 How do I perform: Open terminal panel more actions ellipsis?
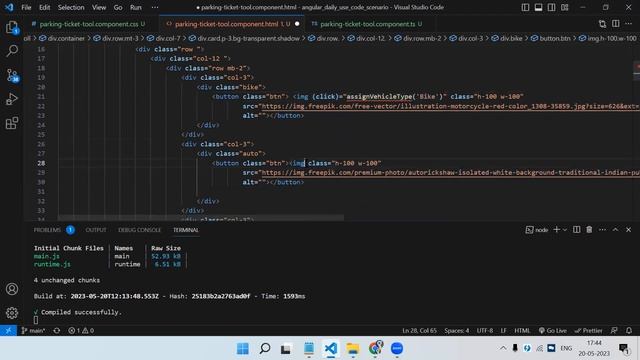602,230
